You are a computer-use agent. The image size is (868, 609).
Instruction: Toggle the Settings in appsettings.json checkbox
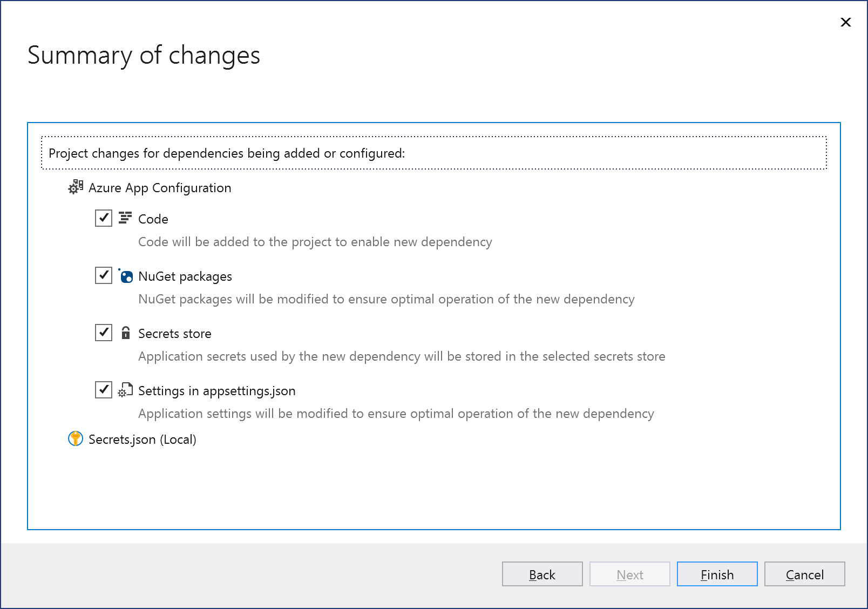pos(103,390)
